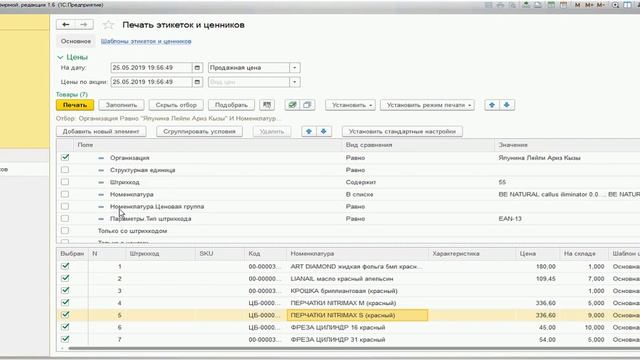Open calendar picker for На дату field
This screenshot has height=360, width=640.
(x=197, y=68)
